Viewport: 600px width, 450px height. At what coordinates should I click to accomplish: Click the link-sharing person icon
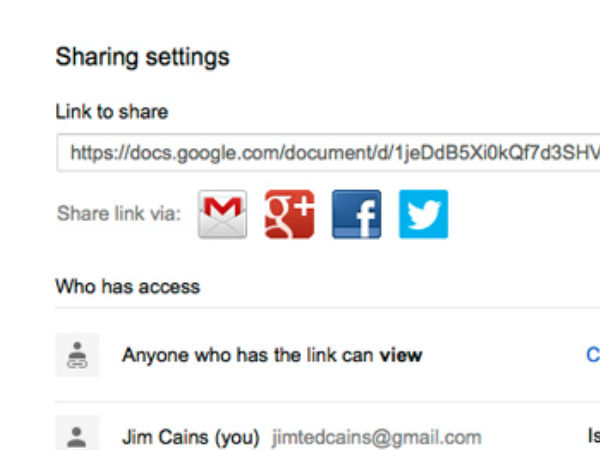77,355
